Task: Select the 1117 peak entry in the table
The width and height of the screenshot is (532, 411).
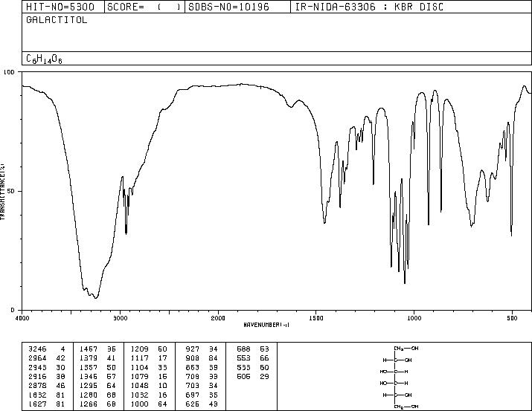Action: click(x=149, y=358)
